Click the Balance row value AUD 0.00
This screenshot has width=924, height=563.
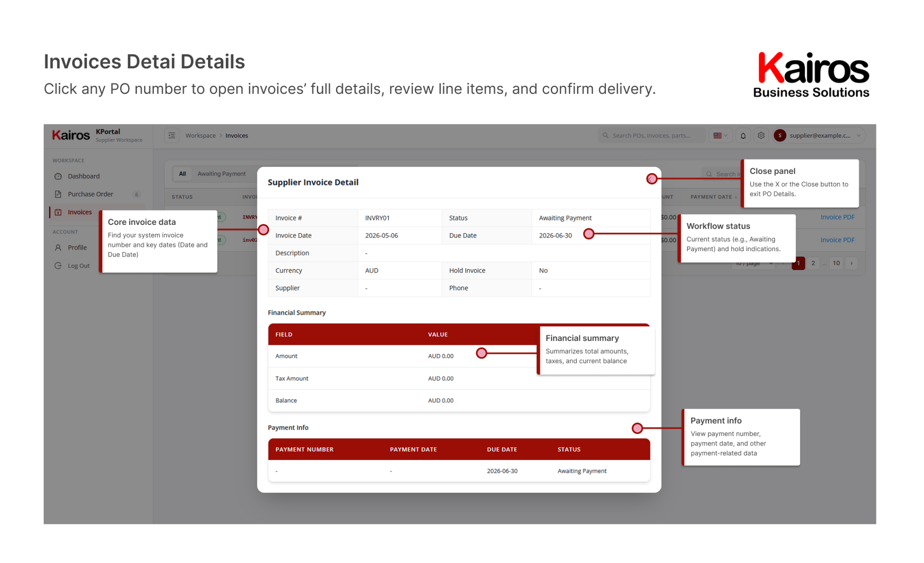pyautogui.click(x=440, y=401)
